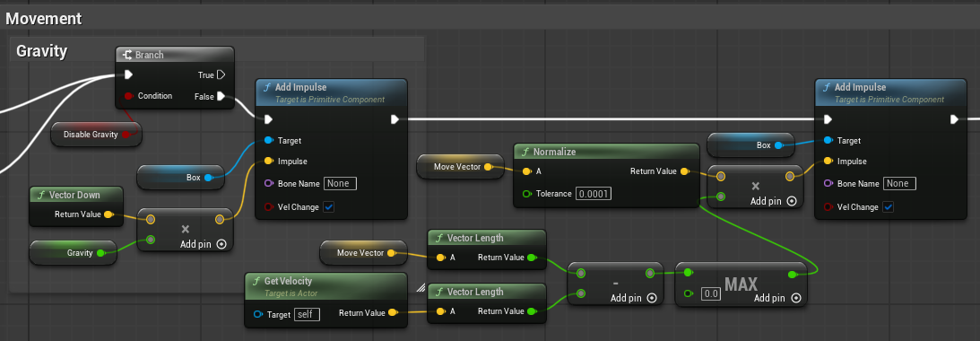Click the Vector Down Return Value pin
Viewport: 980px width, 341px height.
coord(108,214)
